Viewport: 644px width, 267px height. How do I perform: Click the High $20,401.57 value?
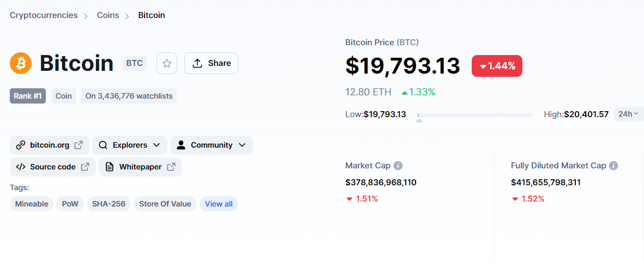586,114
